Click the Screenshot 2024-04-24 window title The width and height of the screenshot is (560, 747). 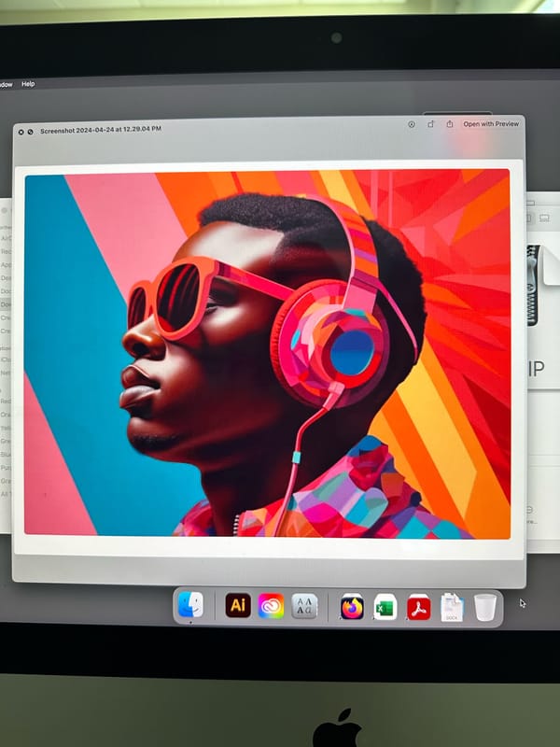[x=101, y=129]
